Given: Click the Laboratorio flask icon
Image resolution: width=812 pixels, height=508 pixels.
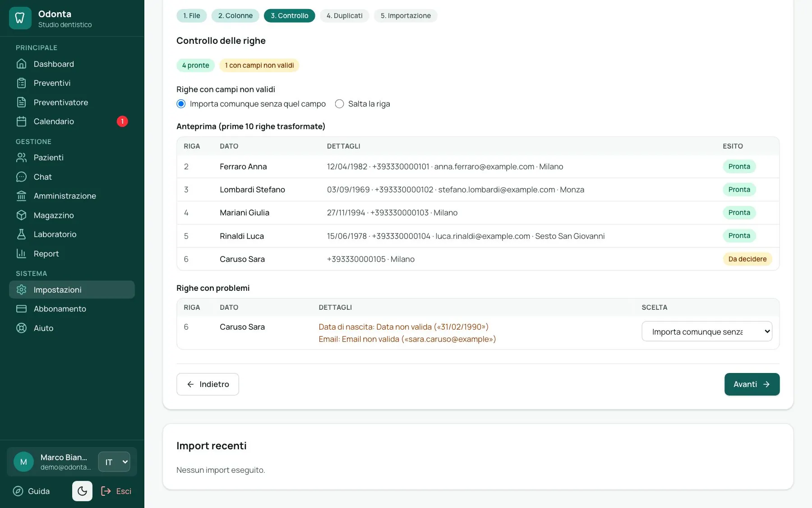Looking at the screenshot, I should 21,234.
